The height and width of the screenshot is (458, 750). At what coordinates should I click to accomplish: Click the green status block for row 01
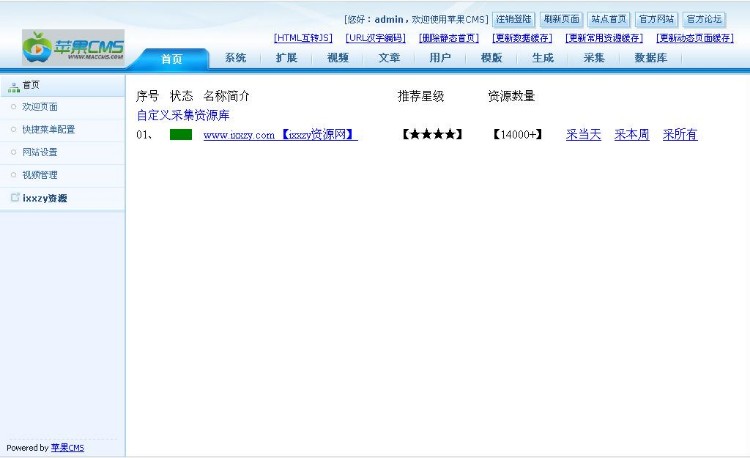[181, 135]
